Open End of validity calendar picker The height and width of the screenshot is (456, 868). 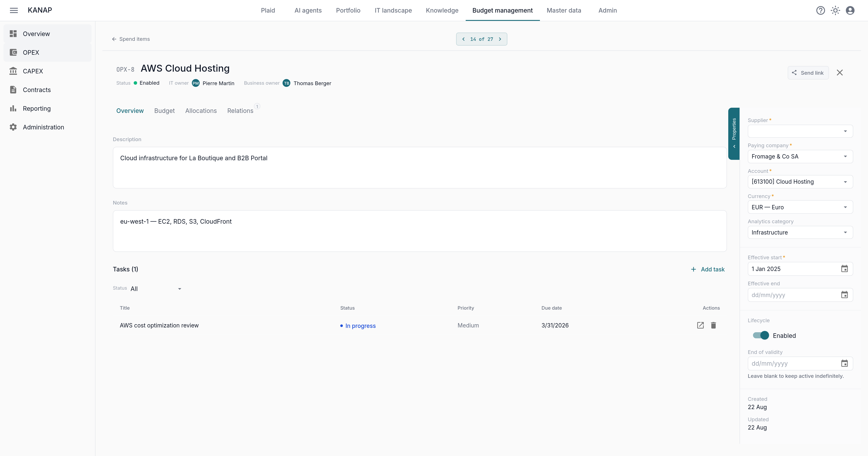[x=844, y=363]
